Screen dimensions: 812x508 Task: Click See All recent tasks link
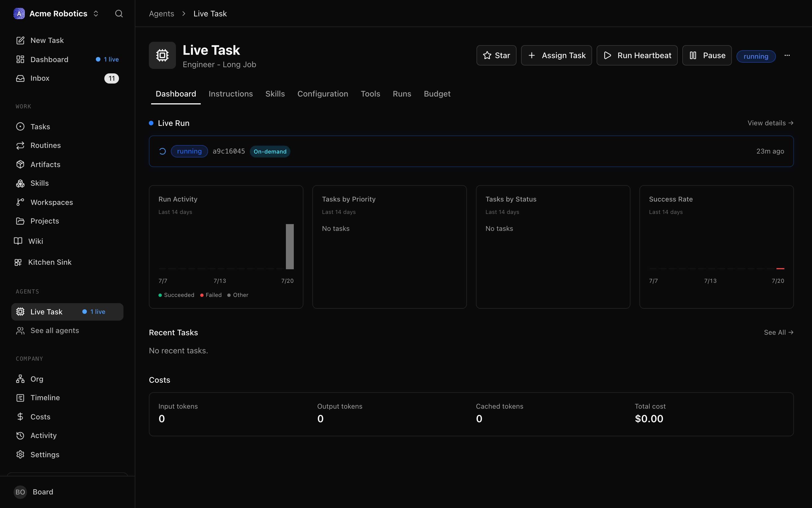tap(778, 332)
